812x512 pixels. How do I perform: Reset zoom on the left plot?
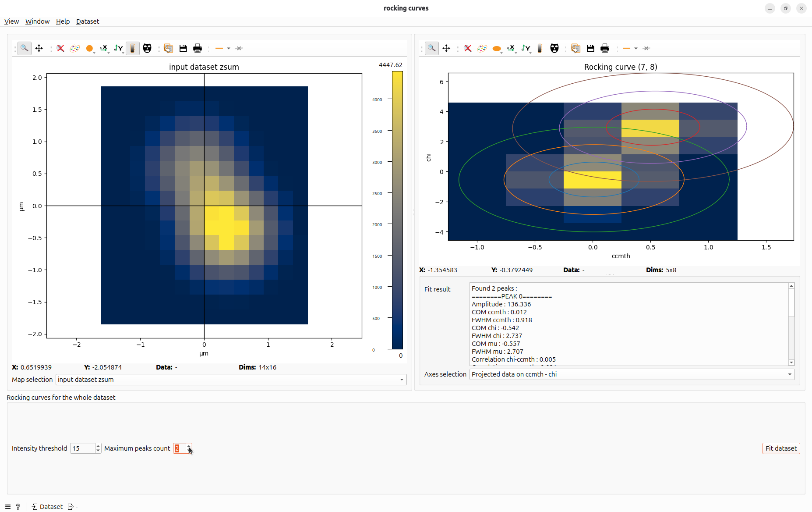point(60,48)
